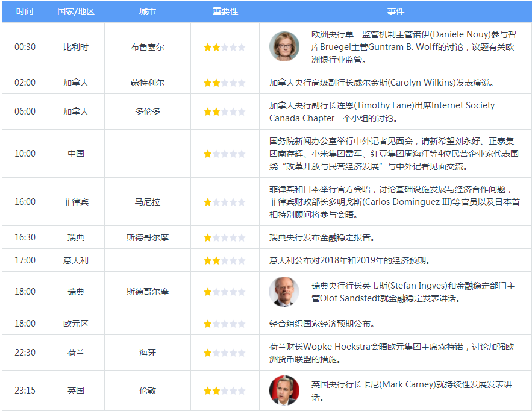Click the star rating in the 多伦多 row
Screen dimensions: 532x411
click(224, 111)
